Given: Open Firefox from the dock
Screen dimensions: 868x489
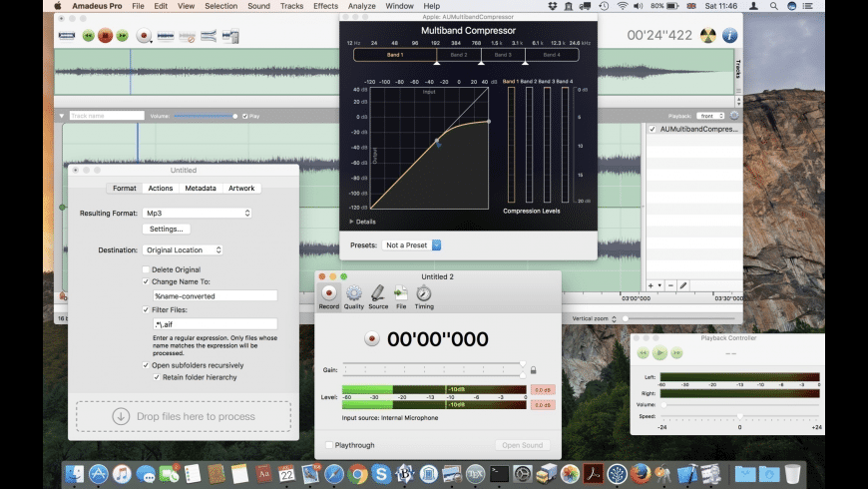Looking at the screenshot, I should click(x=641, y=474).
